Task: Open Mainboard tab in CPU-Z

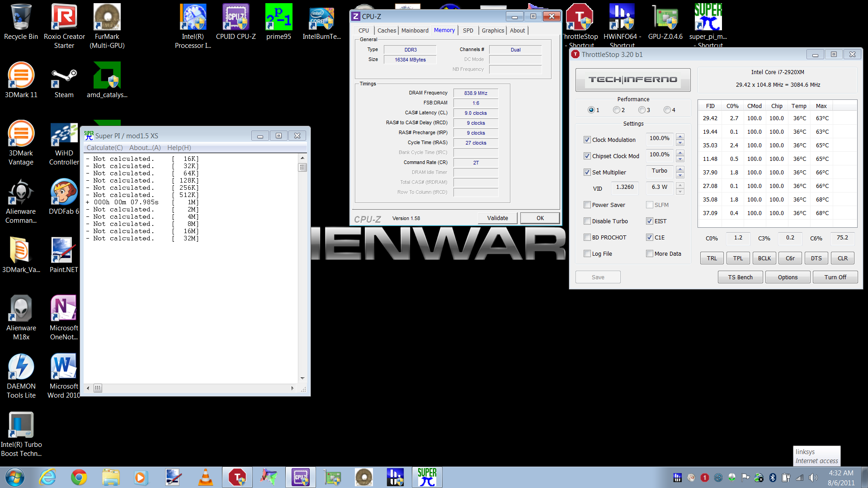Action: (x=415, y=30)
